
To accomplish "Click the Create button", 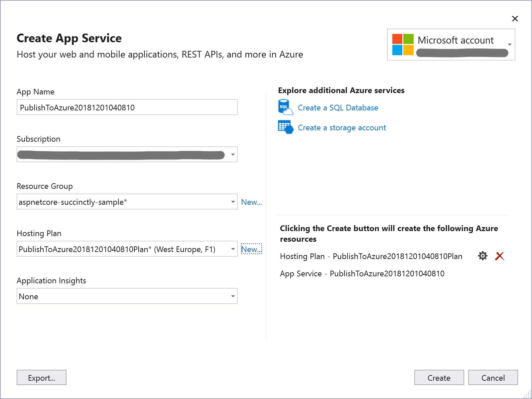I will [439, 377].
